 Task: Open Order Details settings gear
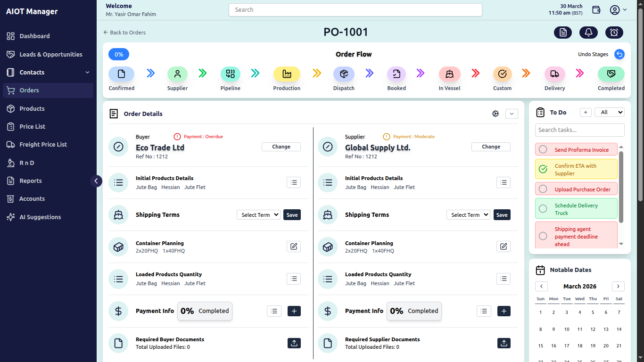495,114
